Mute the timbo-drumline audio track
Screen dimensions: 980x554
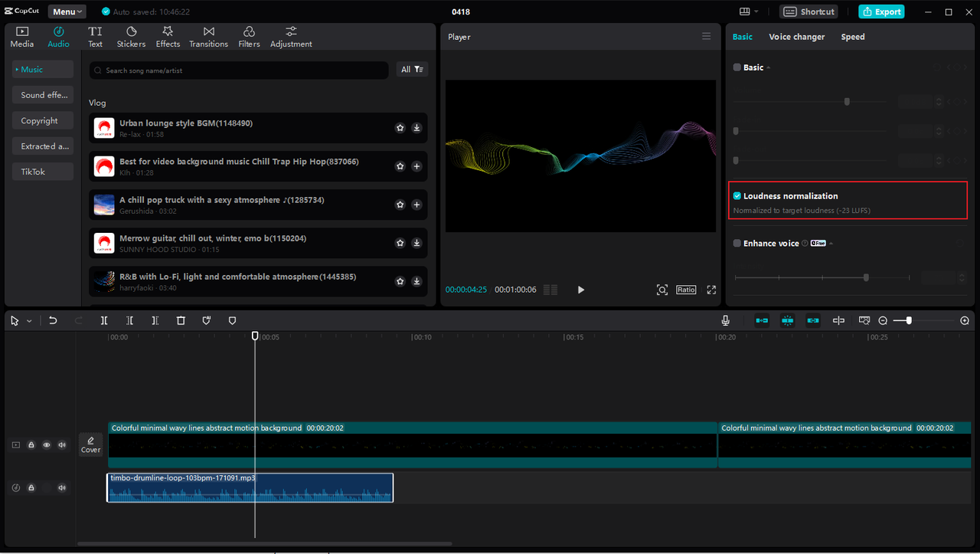coord(61,487)
